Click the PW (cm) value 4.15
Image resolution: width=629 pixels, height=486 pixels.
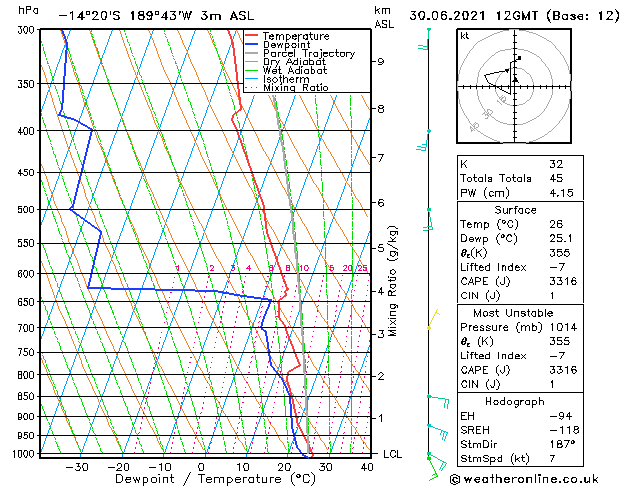click(561, 193)
